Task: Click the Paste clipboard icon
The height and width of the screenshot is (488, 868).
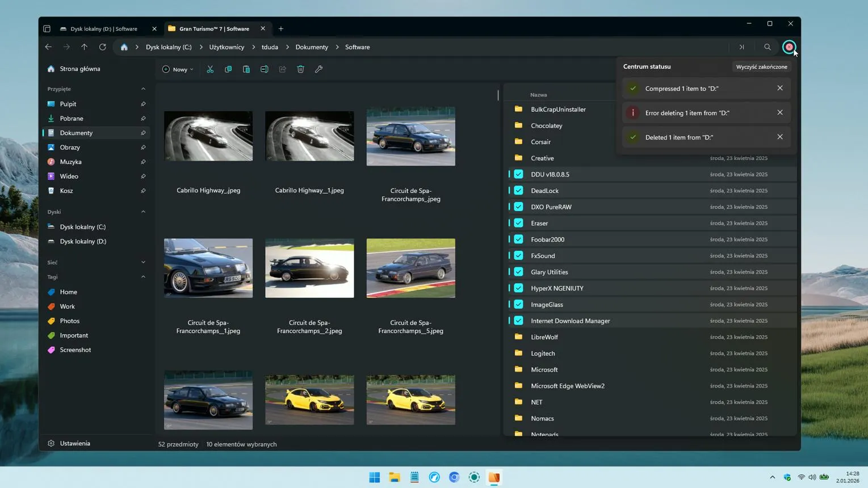Action: click(x=246, y=69)
